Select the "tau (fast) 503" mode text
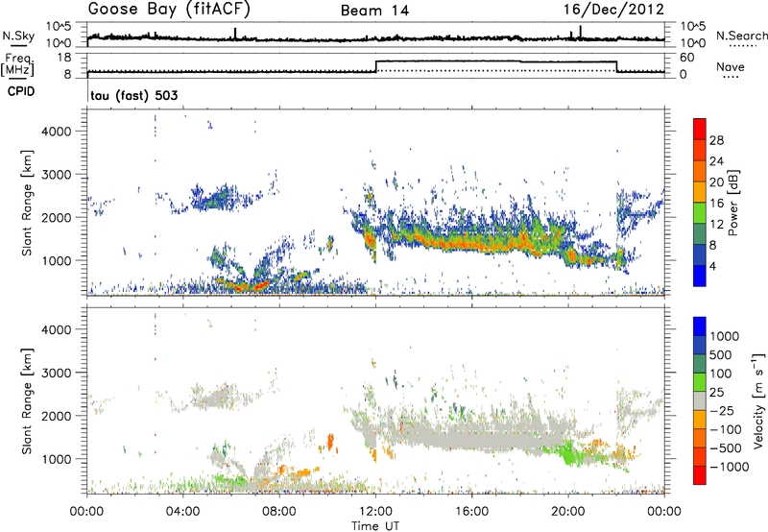Screen dimensions: 768x532 pyautogui.click(x=133, y=95)
